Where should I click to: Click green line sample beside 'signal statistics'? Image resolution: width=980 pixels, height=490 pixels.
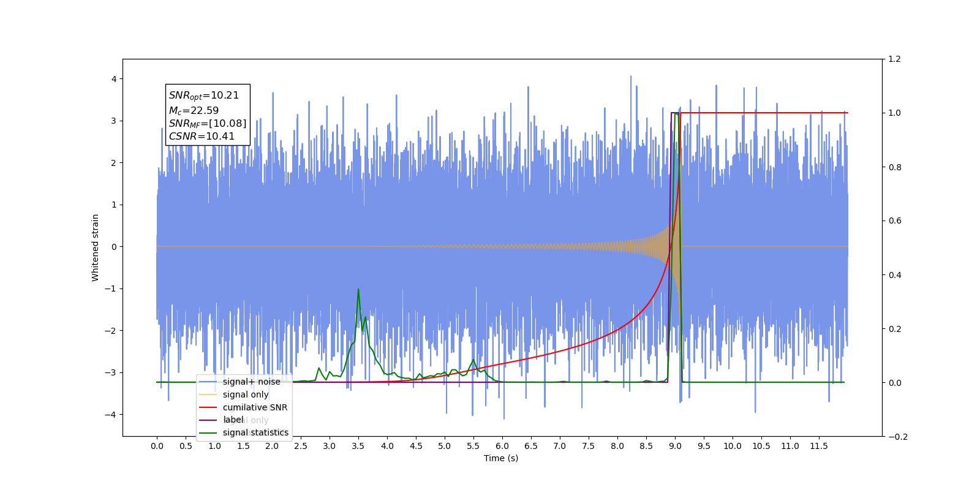[208, 432]
